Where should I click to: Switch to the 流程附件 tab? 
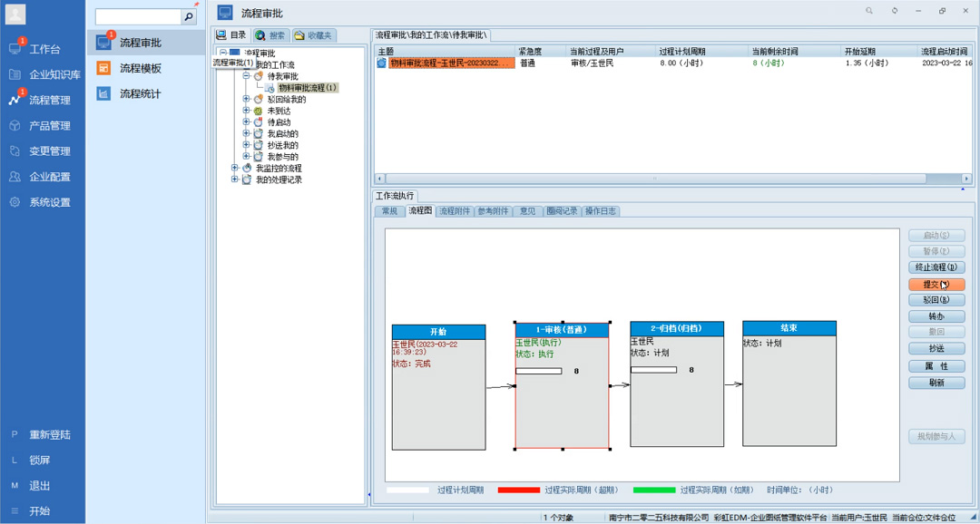[x=455, y=211]
